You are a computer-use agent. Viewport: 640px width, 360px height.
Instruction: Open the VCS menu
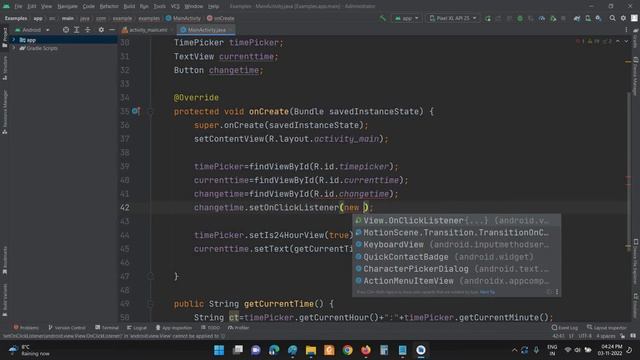pos(175,7)
